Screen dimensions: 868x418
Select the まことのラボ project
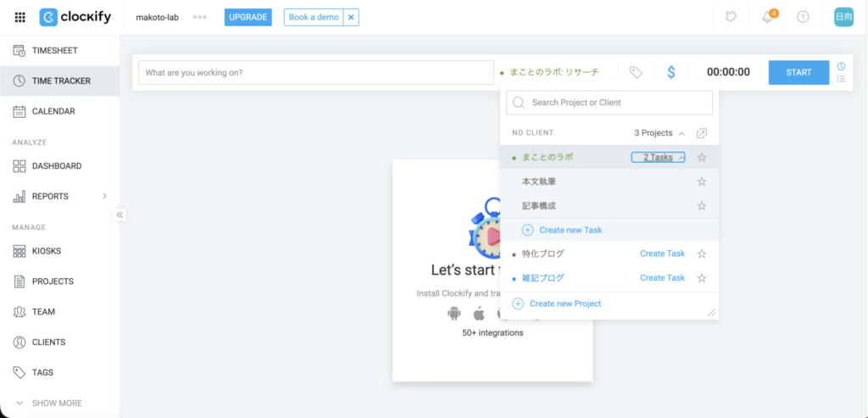click(x=548, y=157)
